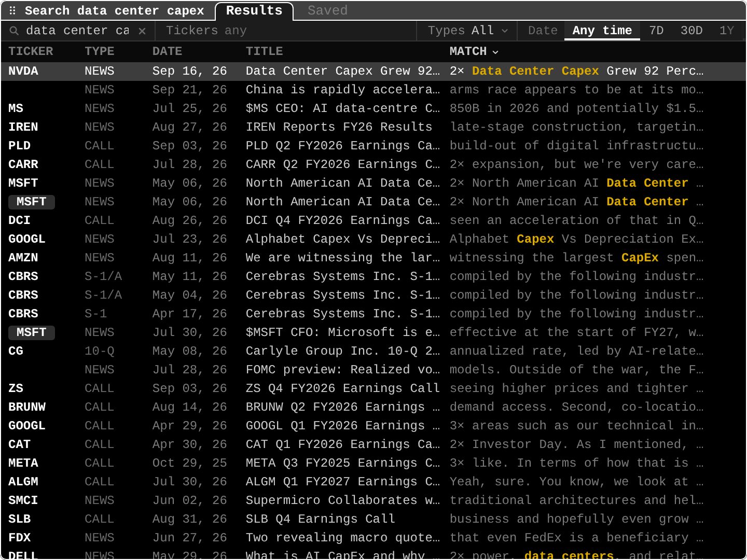Click the DCI ticker cell
Image resolution: width=747 pixels, height=560 pixels.
[x=19, y=220]
